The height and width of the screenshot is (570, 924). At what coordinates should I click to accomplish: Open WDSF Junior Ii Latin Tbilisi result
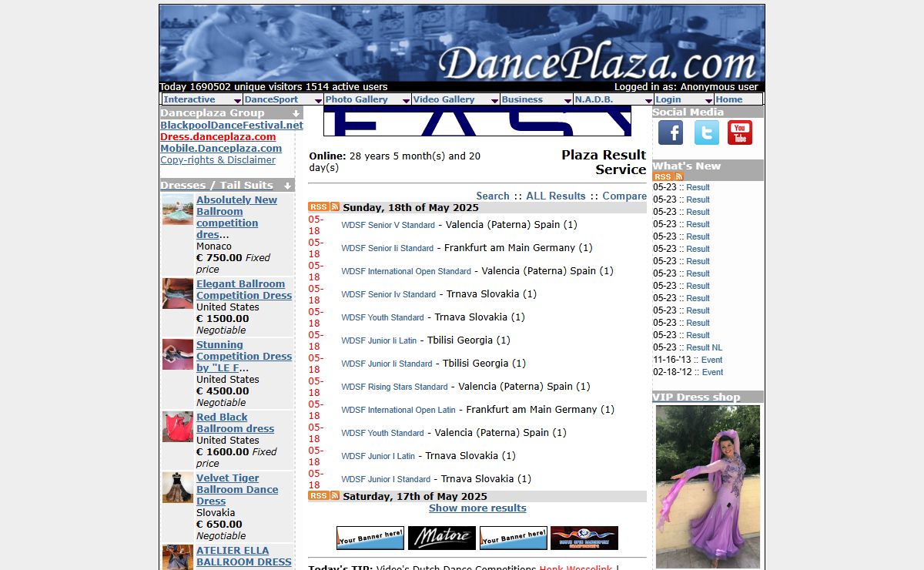[379, 341]
